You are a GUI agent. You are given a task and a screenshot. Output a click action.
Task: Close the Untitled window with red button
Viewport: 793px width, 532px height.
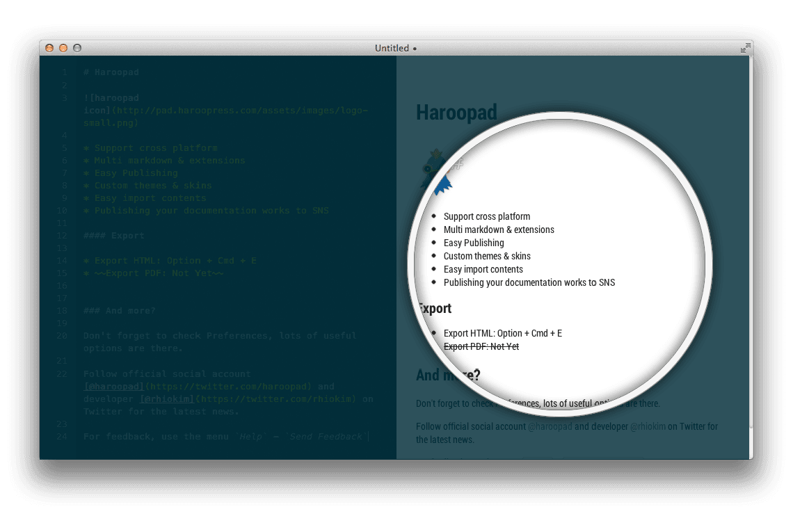[x=49, y=48]
